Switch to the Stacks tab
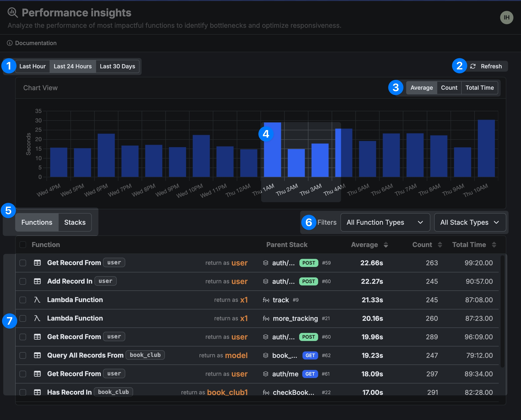 [x=75, y=222]
